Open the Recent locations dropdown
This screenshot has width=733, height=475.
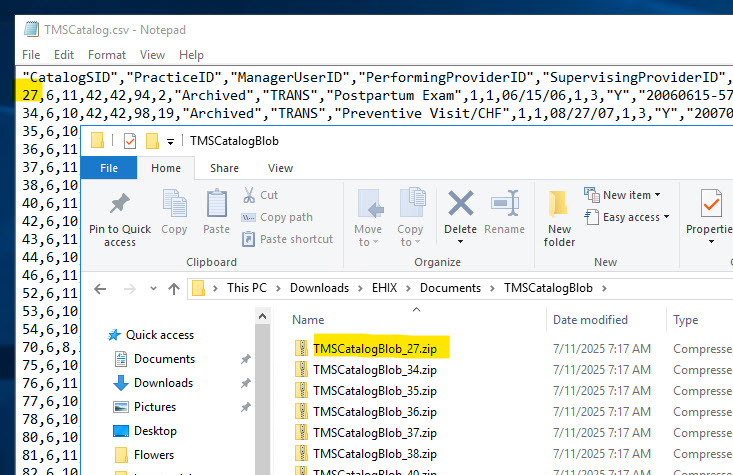(x=153, y=289)
